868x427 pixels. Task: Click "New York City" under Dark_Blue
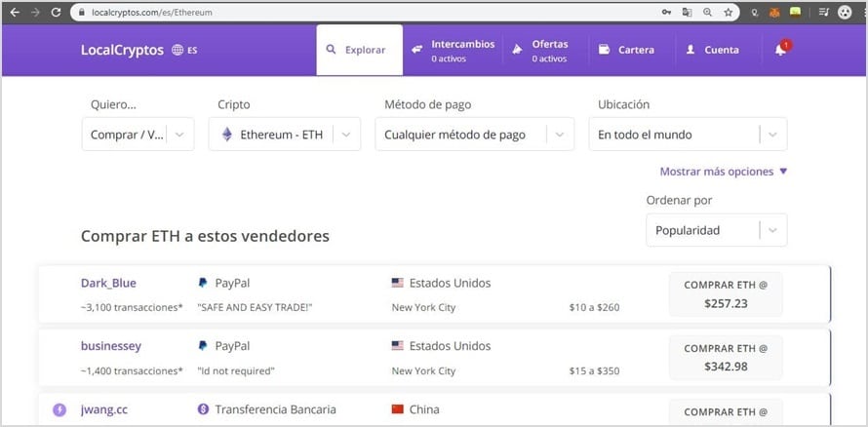click(423, 307)
